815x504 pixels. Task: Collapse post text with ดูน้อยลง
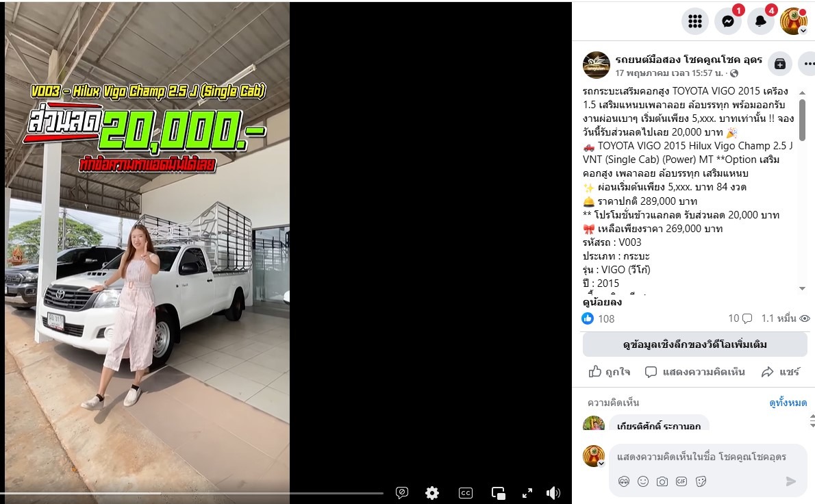[602, 302]
